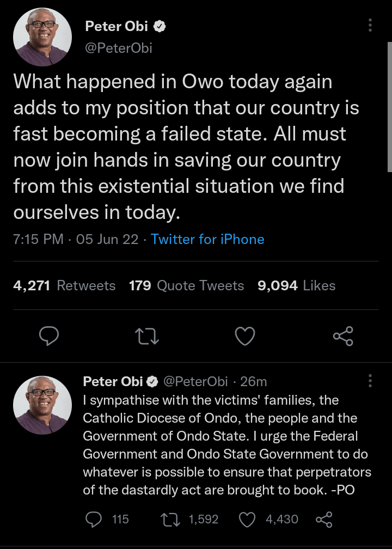The height and width of the screenshot is (549, 392).
Task: View the 4,271 Retweets list
Action: pos(64,285)
